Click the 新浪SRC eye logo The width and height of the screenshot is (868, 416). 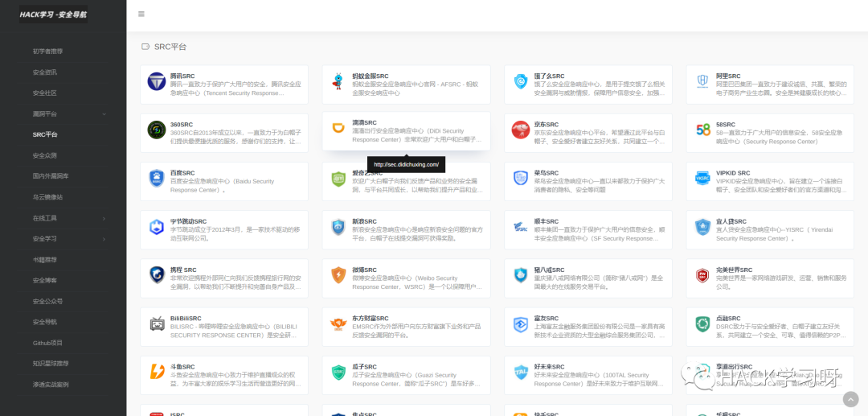point(338,227)
